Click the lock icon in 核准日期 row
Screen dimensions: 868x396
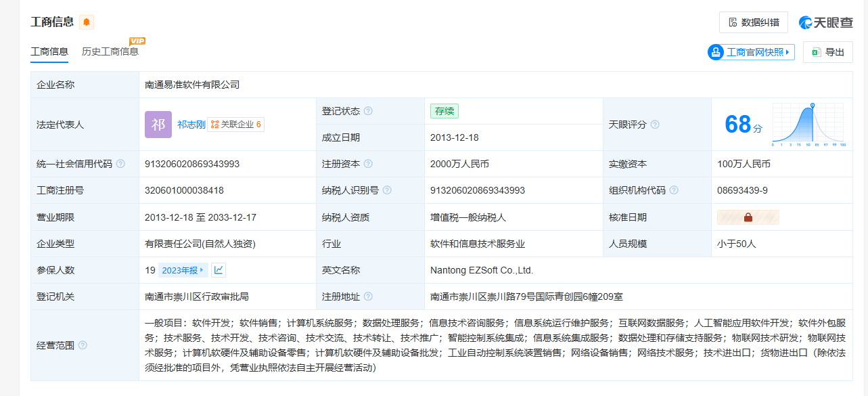coord(748,217)
